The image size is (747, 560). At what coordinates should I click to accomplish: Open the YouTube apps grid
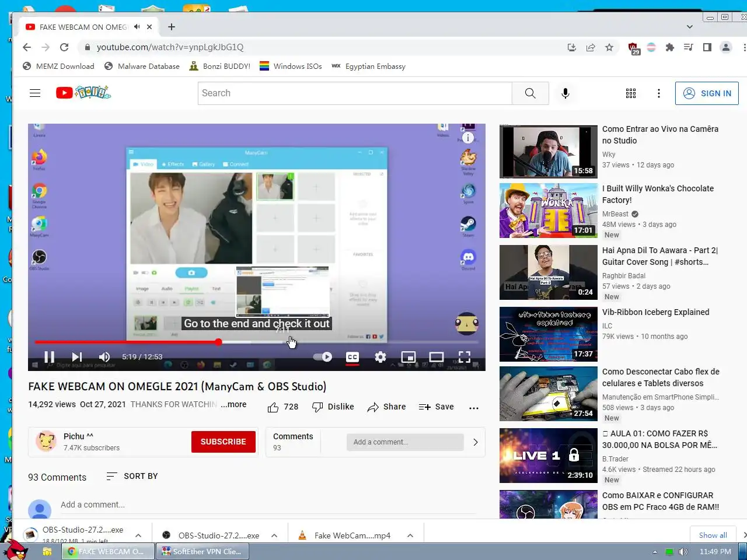(x=631, y=93)
